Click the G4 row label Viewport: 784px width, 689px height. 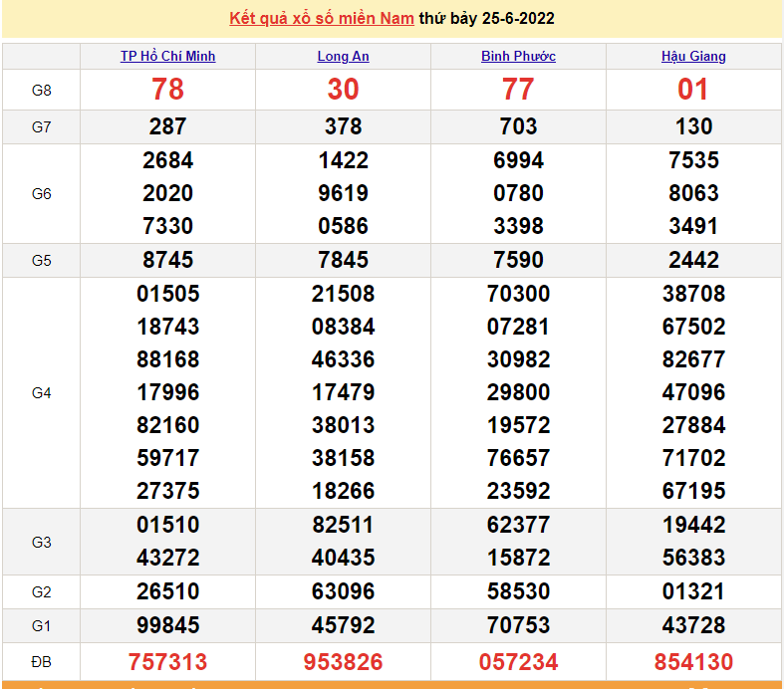pyautogui.click(x=41, y=392)
